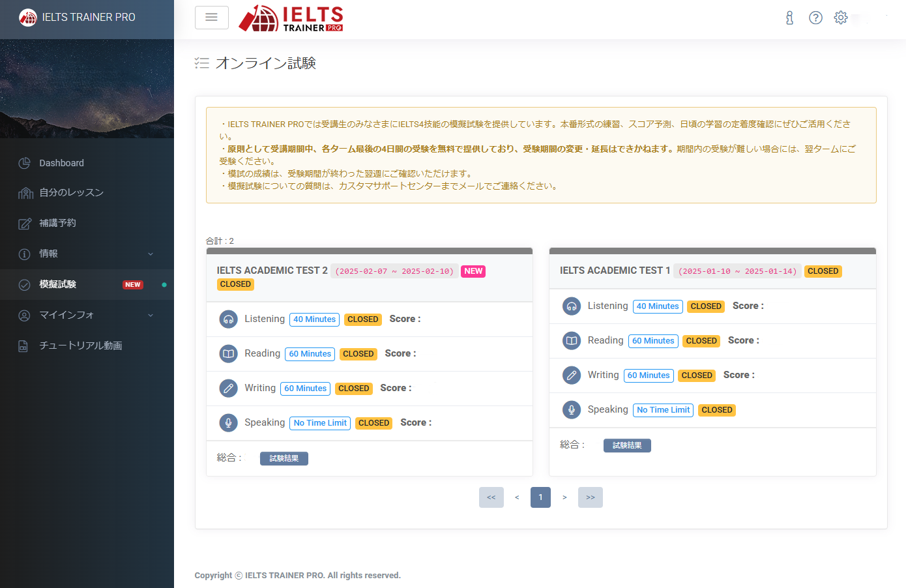The width and height of the screenshot is (906, 588).
Task: Click Test 1 Reading book icon
Action: [572, 340]
